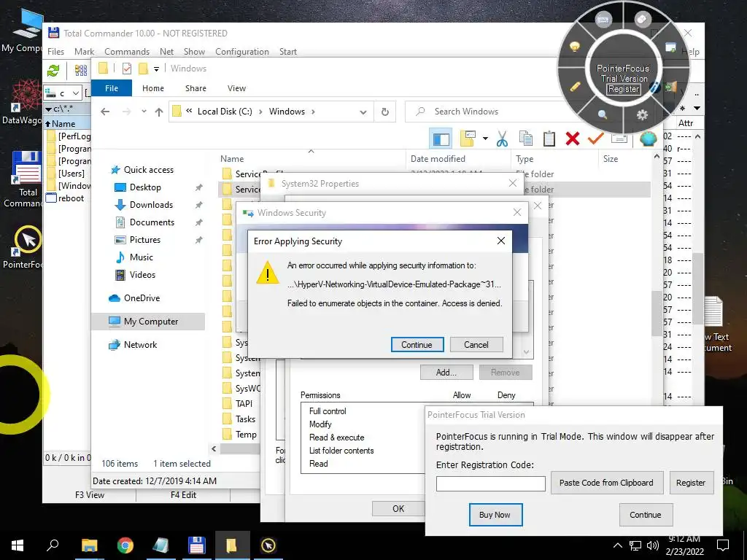This screenshot has width=747, height=560.
Task: Click the Cut scissors icon in Explorer
Action: point(502,139)
